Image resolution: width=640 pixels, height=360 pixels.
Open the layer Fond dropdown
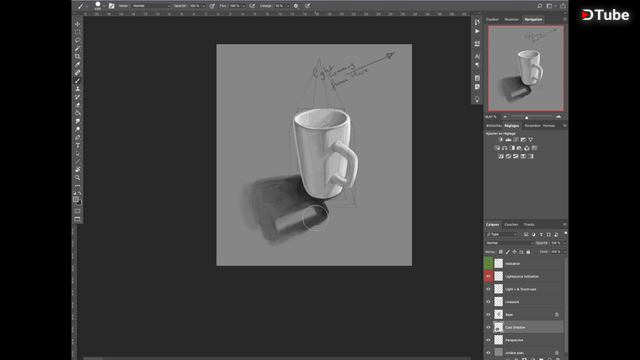(x=565, y=252)
